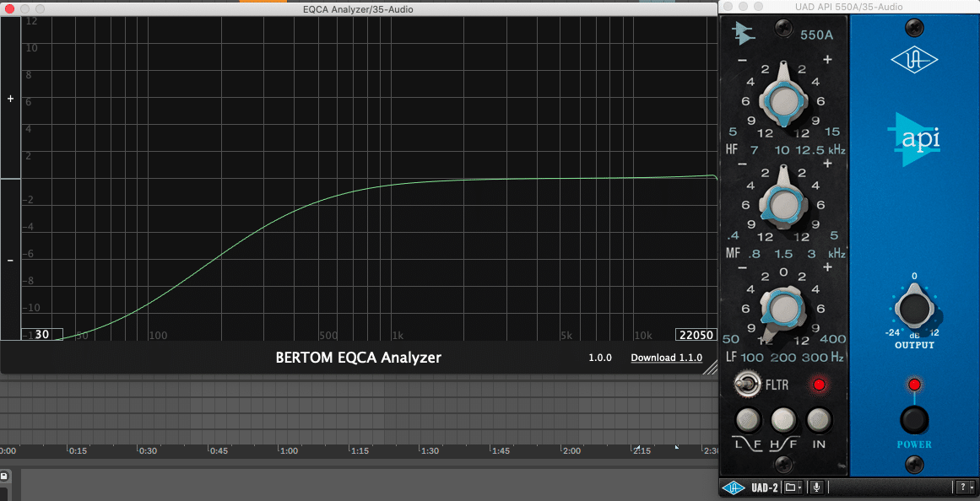Click the HF band gain knob
Screen dimensions: 980x501
pos(783,102)
